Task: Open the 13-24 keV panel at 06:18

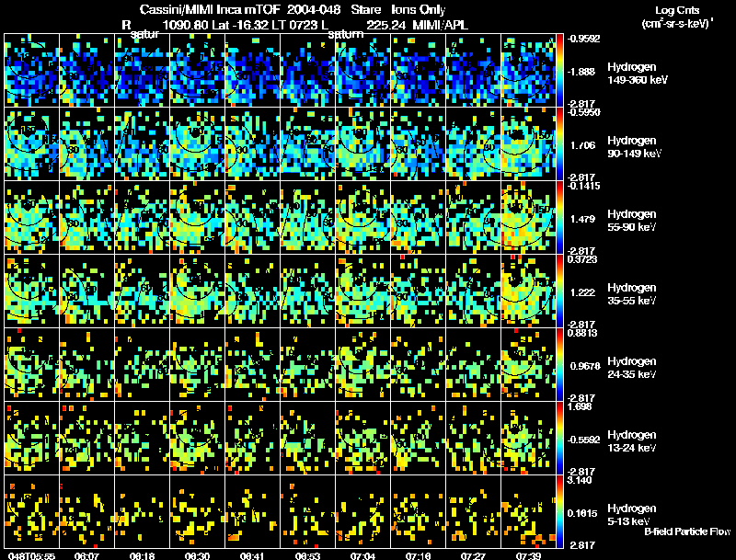Action: point(143,439)
